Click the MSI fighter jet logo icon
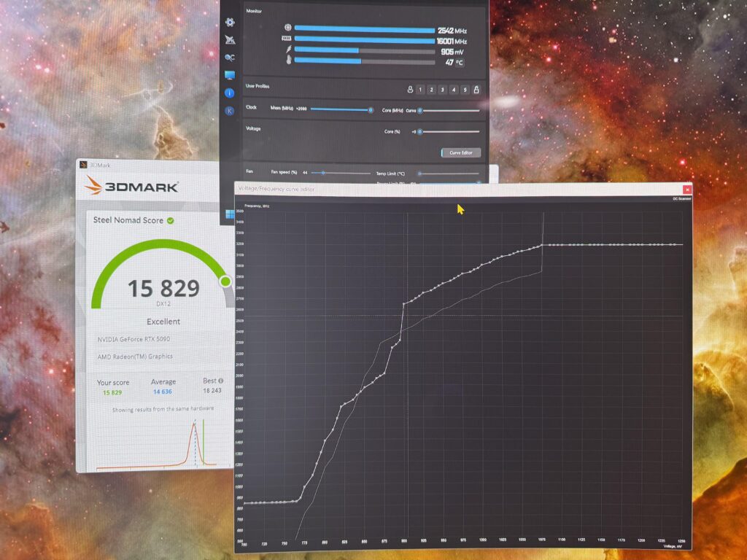 click(x=230, y=39)
